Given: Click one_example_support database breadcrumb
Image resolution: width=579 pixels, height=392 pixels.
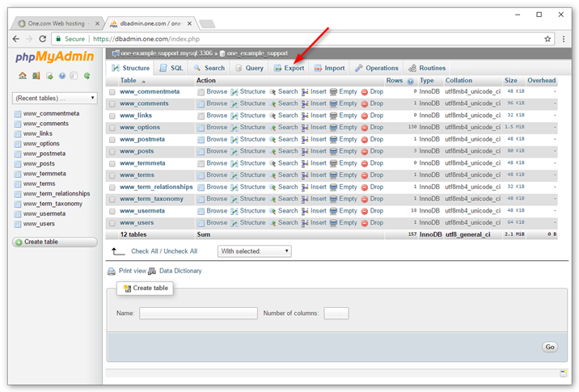Looking at the screenshot, I should coord(257,53).
